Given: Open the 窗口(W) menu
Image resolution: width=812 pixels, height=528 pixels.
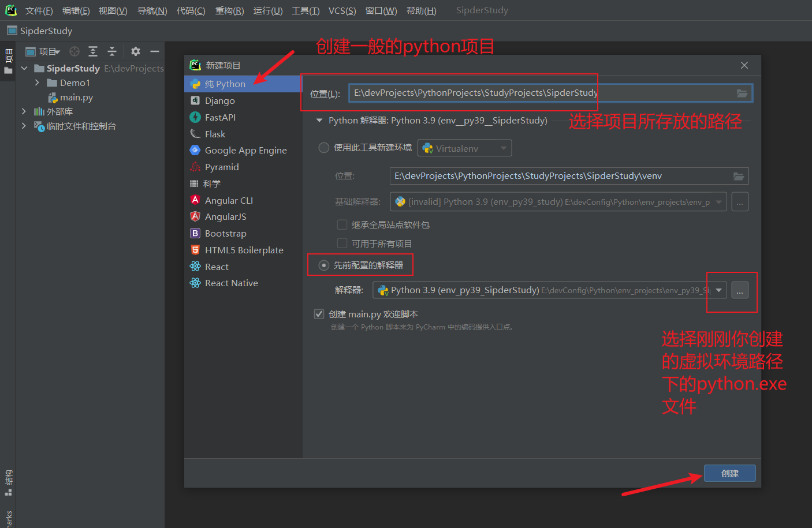Looking at the screenshot, I should pos(381,11).
